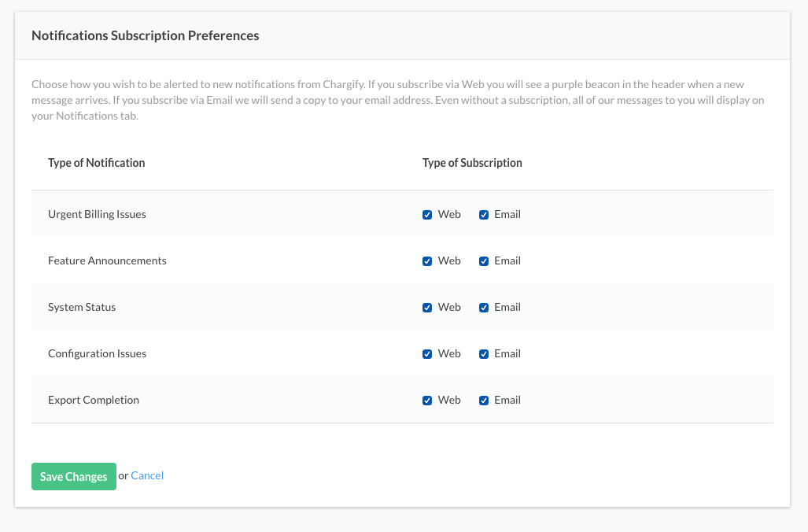The width and height of the screenshot is (808, 532).
Task: Click the Cancel link
Action: [147, 475]
